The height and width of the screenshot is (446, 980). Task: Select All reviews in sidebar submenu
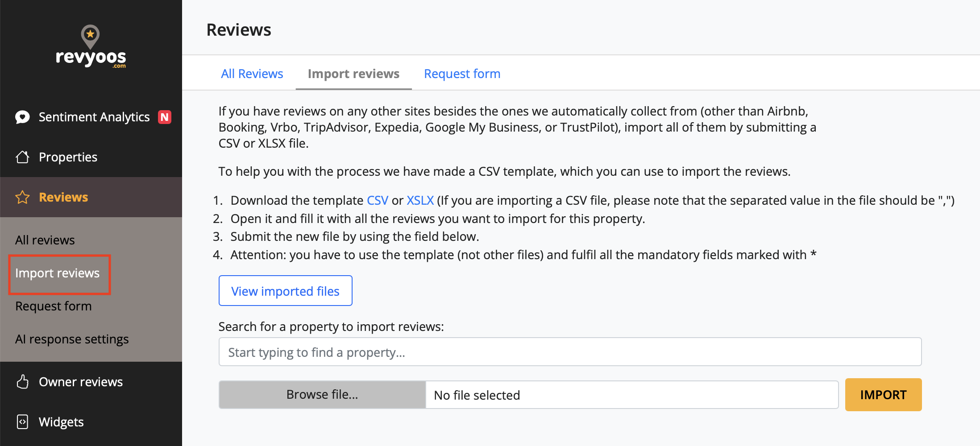(x=45, y=240)
